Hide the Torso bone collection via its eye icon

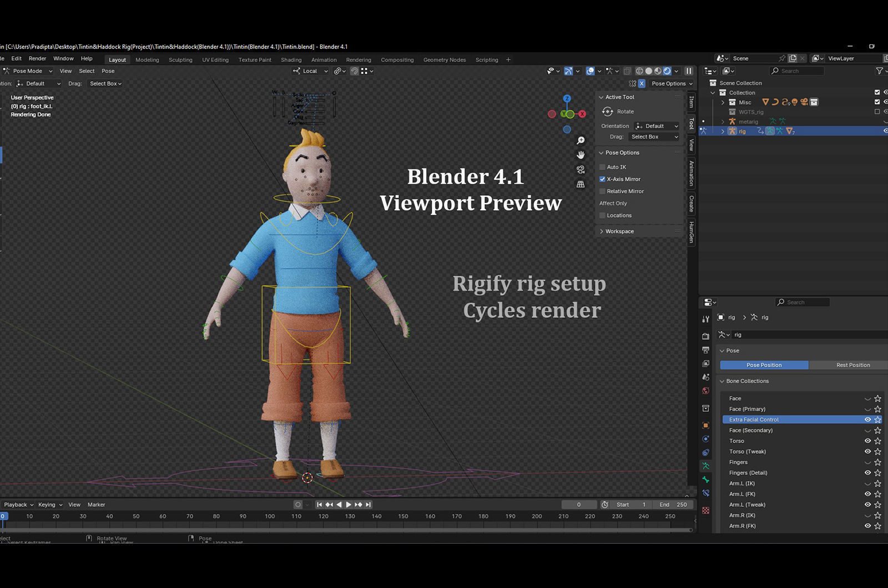coord(867,441)
